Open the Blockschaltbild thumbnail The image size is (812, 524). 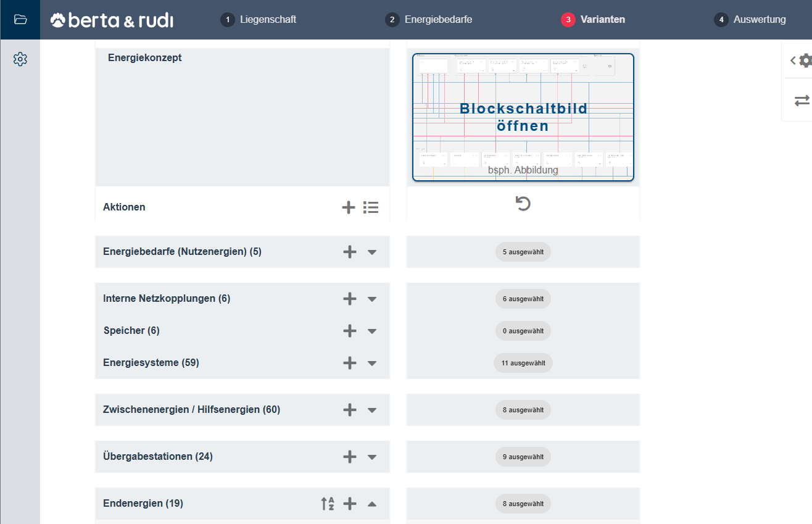coord(523,117)
